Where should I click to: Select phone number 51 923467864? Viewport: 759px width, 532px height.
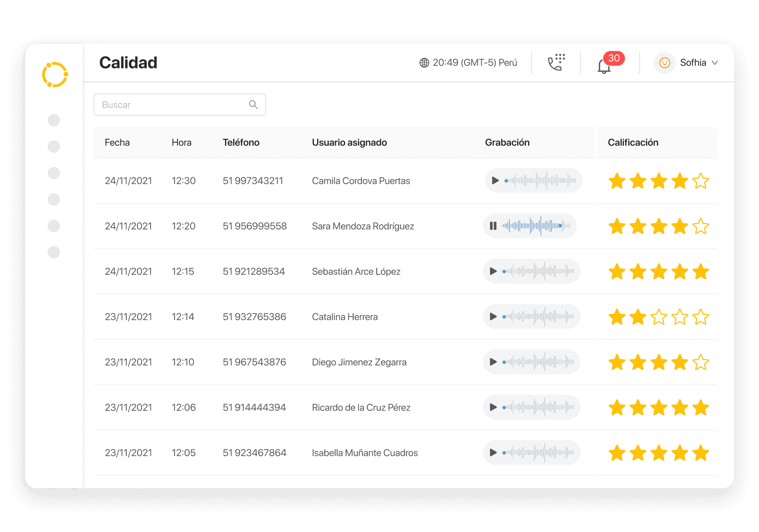point(254,452)
